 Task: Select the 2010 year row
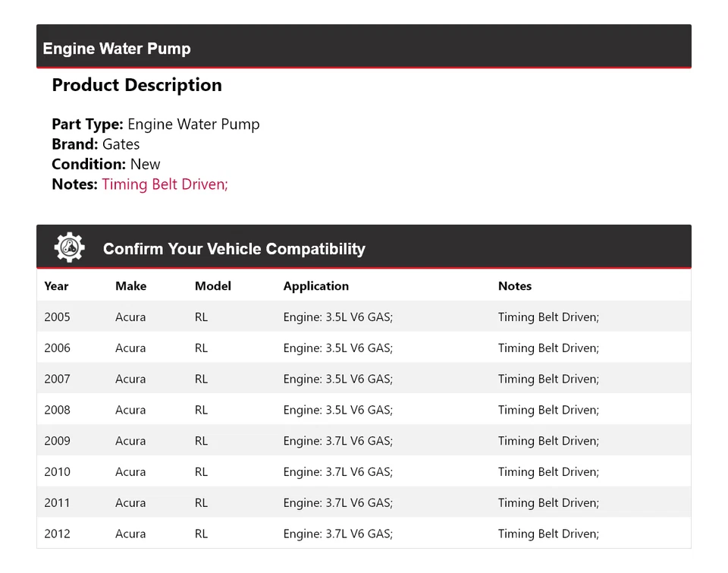57,472
